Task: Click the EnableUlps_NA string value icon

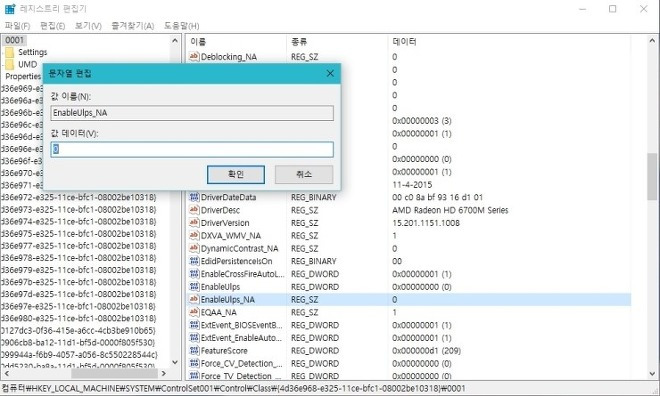Action: pyautogui.click(x=194, y=299)
